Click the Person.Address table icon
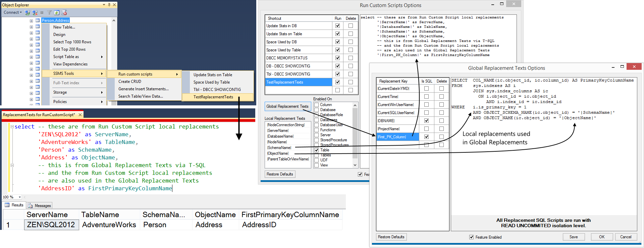 38,20
